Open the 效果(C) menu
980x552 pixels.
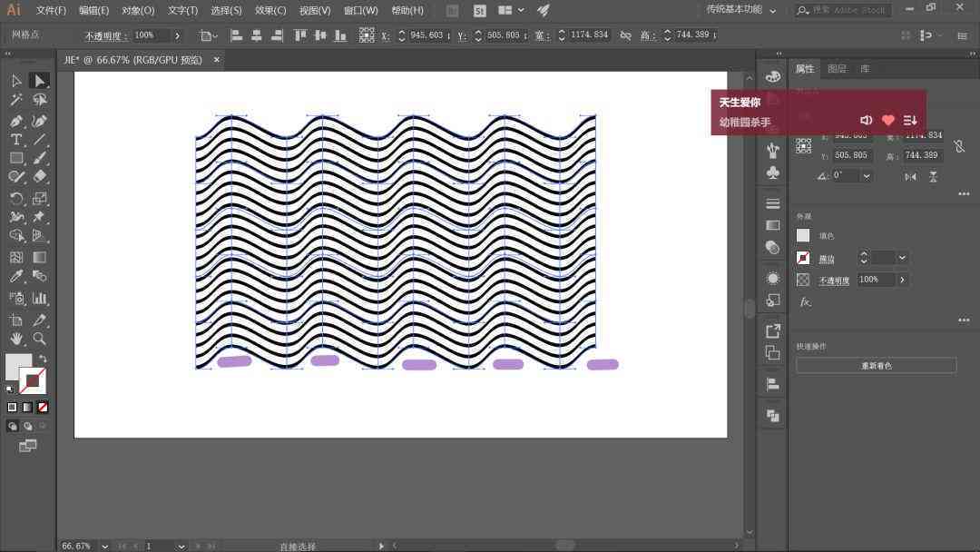coord(270,10)
